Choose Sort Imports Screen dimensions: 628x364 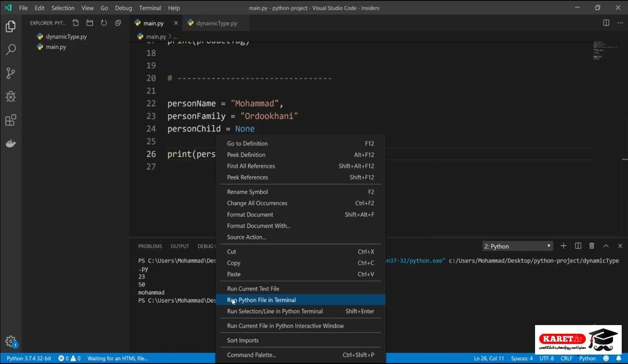click(300, 340)
